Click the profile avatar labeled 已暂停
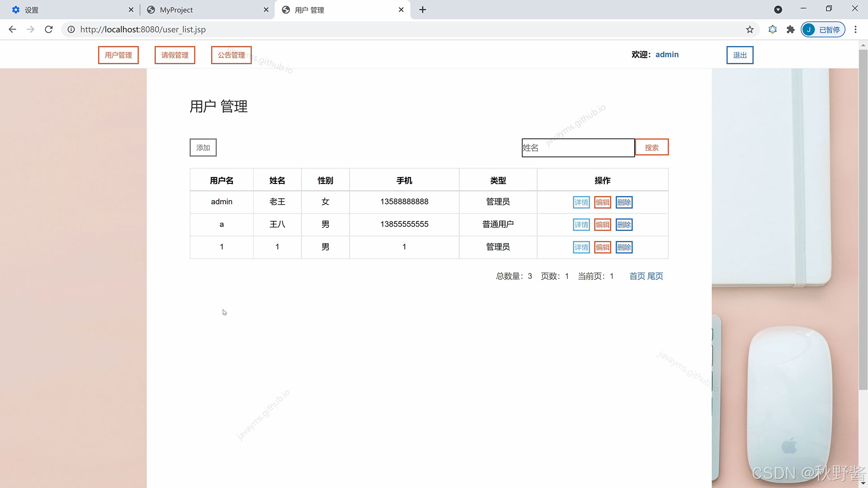 pos(823,29)
